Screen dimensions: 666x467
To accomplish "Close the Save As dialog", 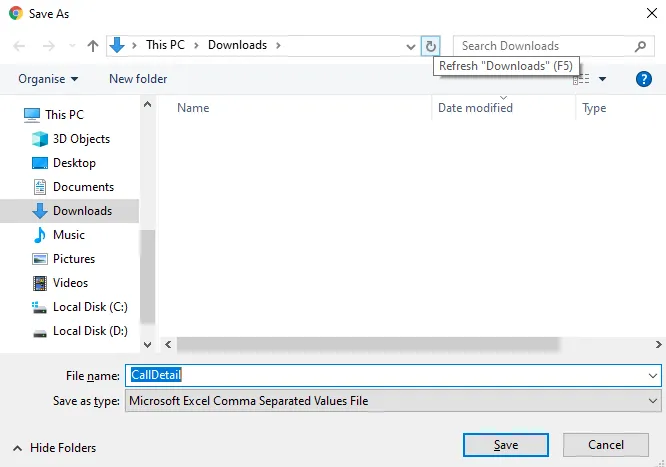I will (652, 13).
